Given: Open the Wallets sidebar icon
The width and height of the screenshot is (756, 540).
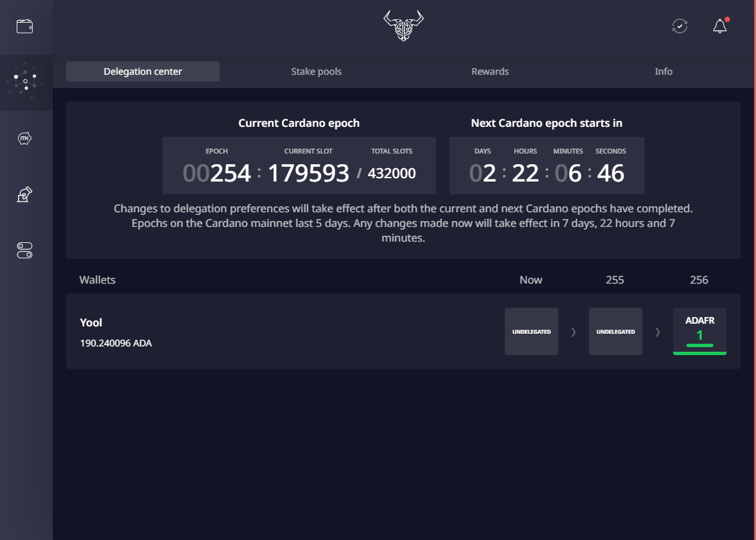Looking at the screenshot, I should [25, 27].
